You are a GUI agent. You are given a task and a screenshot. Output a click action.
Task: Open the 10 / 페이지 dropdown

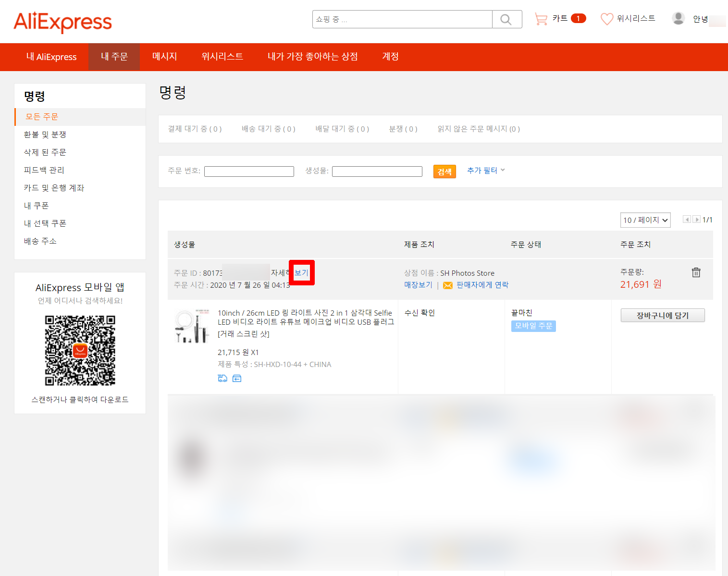click(645, 220)
